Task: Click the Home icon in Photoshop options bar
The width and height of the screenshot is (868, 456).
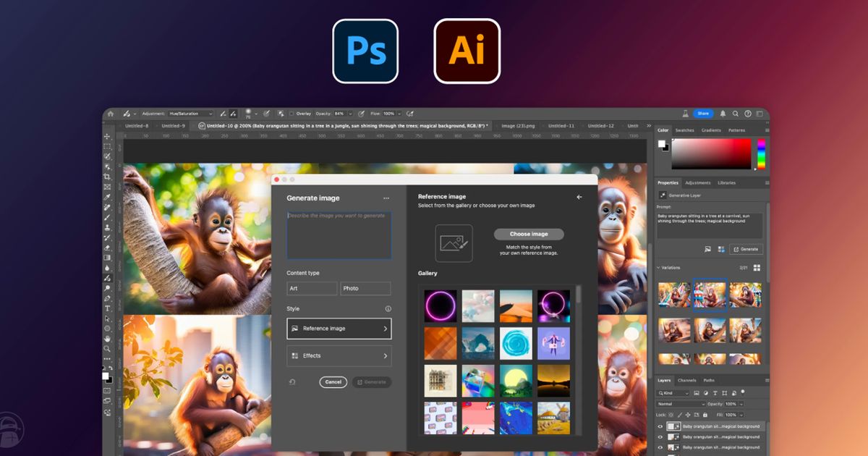Action: [111, 114]
